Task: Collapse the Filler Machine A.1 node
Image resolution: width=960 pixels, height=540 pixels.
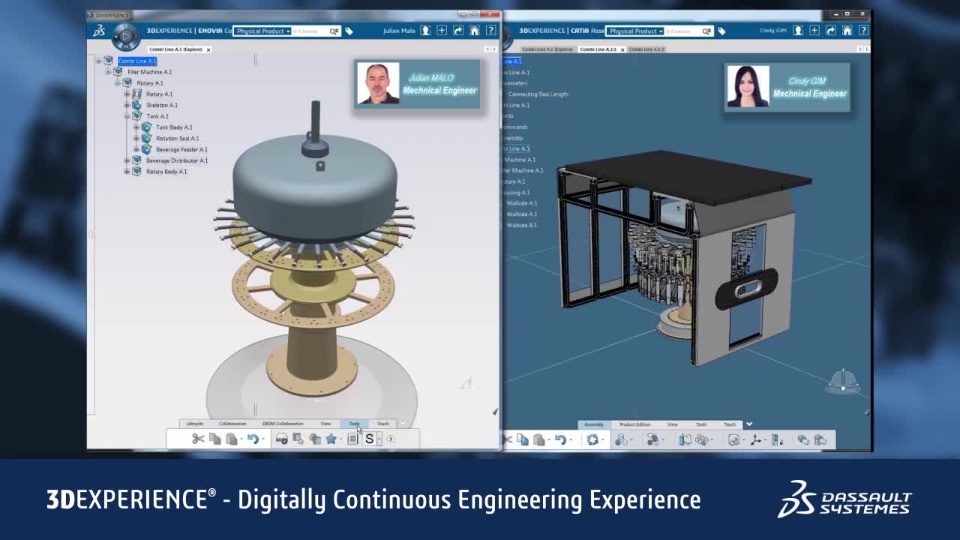Action: pos(108,72)
